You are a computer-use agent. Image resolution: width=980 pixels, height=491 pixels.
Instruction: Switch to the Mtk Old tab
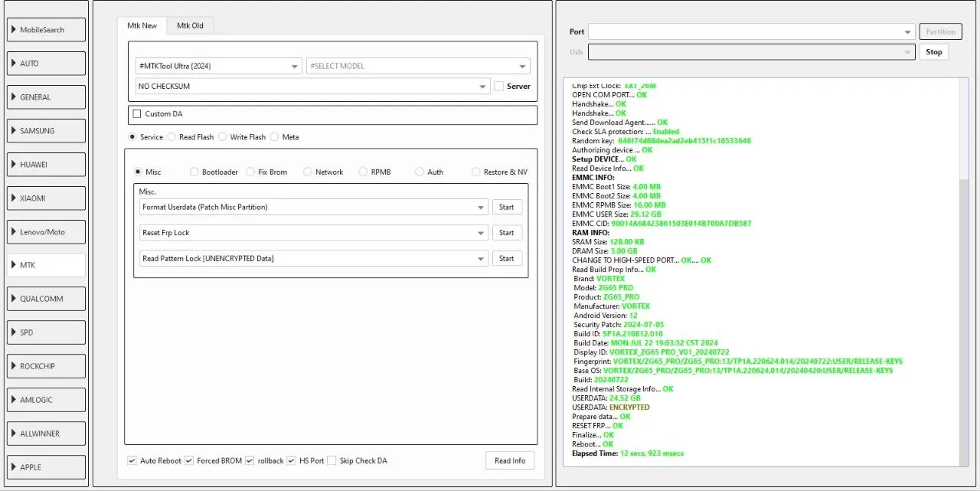click(190, 26)
